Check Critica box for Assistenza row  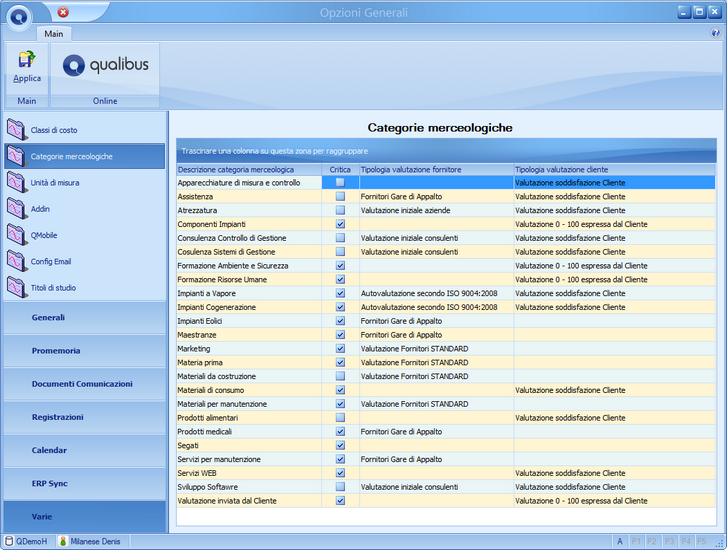tap(340, 197)
